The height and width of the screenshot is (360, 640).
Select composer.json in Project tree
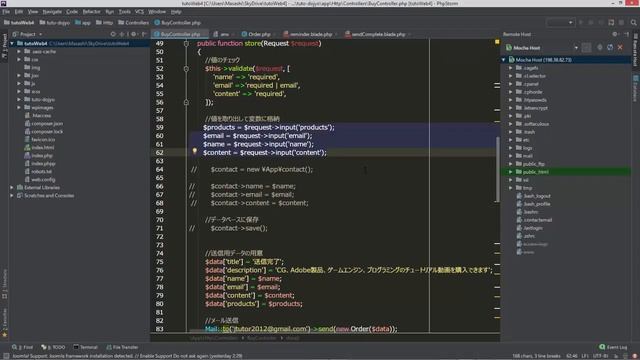(47, 124)
